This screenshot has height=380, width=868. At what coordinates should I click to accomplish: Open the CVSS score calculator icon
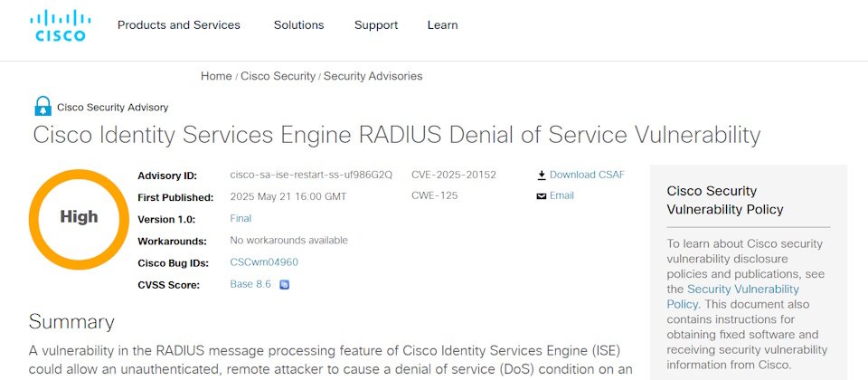pyautogui.click(x=285, y=285)
